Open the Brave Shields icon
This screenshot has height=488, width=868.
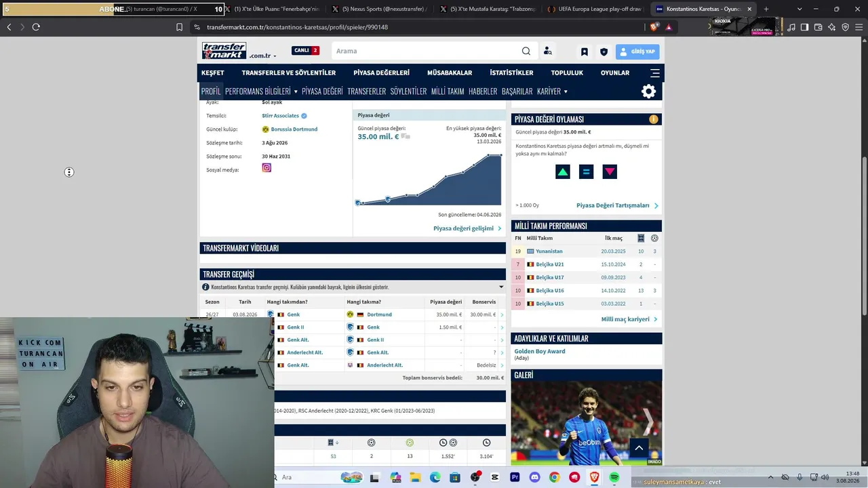click(654, 27)
